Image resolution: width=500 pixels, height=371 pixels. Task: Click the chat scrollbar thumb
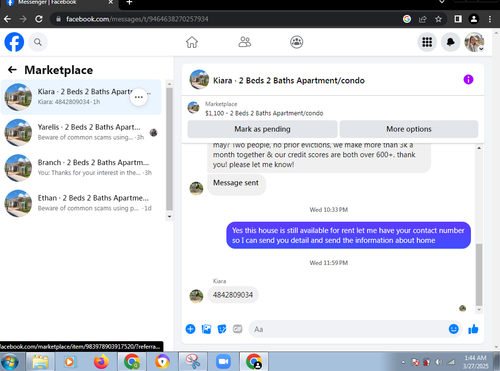point(479,275)
